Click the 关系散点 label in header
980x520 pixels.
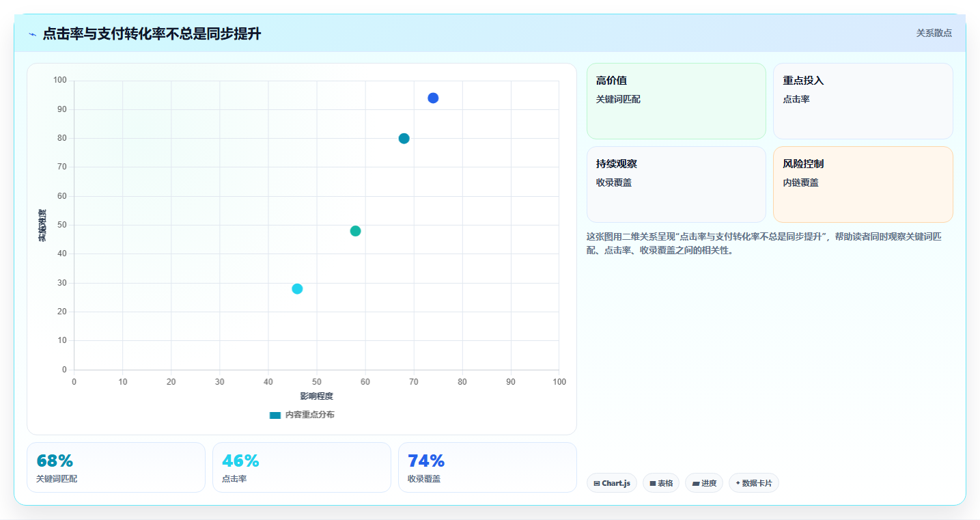[934, 33]
